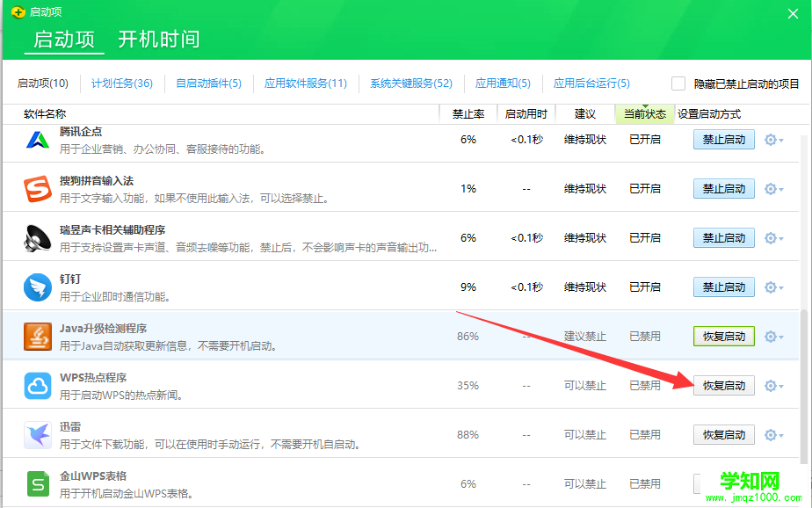
Task: Open gear settings dropdown for 腾讯企点
Action: point(773,140)
